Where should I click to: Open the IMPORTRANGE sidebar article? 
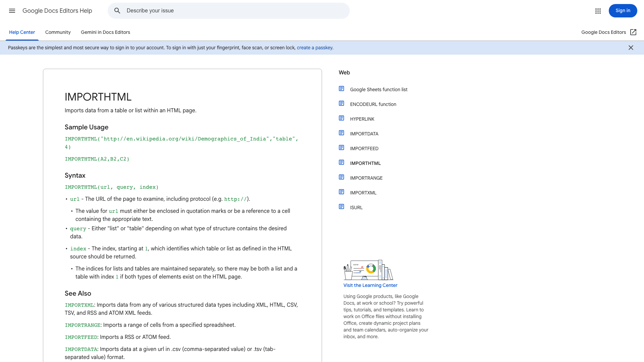click(x=366, y=178)
